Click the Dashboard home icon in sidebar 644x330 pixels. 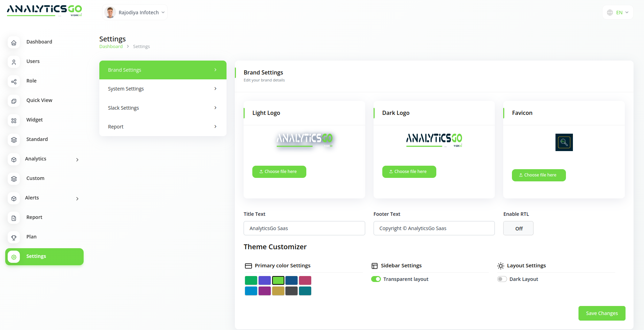pos(14,42)
